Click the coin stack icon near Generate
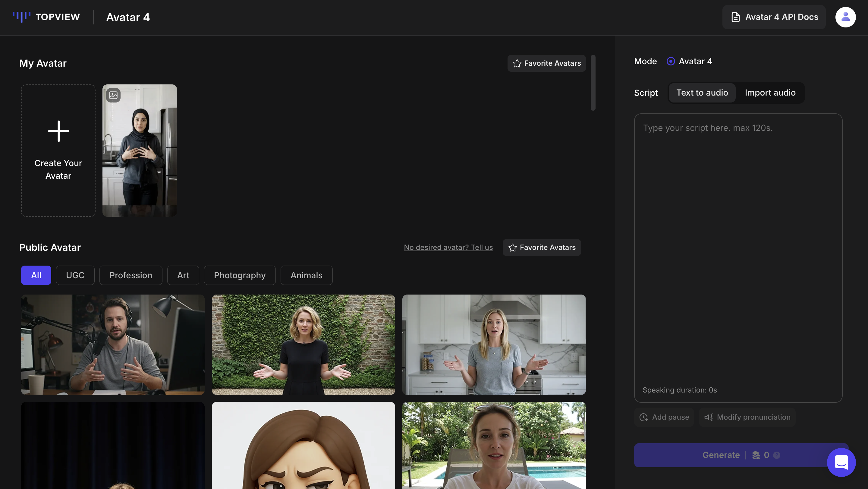The image size is (868, 489). (756, 455)
